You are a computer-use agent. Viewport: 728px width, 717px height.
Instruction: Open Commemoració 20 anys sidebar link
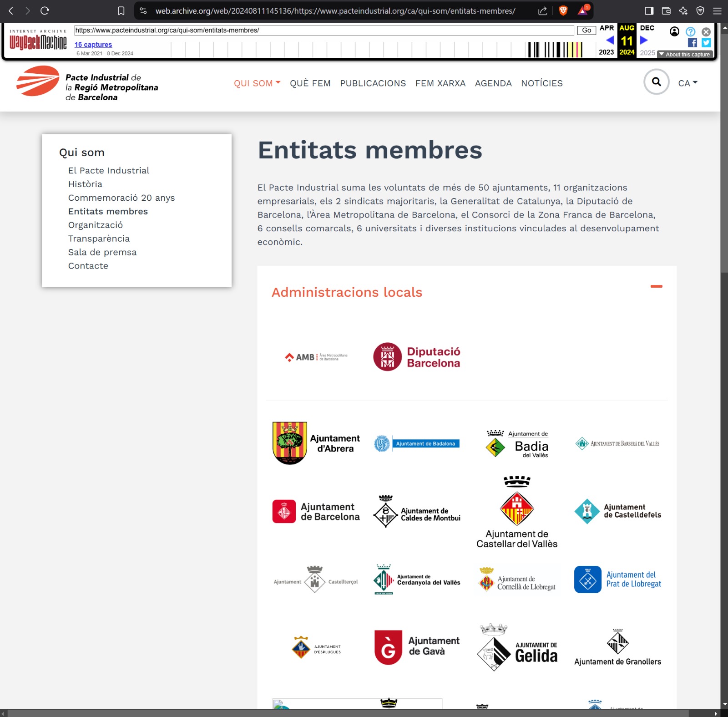(x=121, y=198)
